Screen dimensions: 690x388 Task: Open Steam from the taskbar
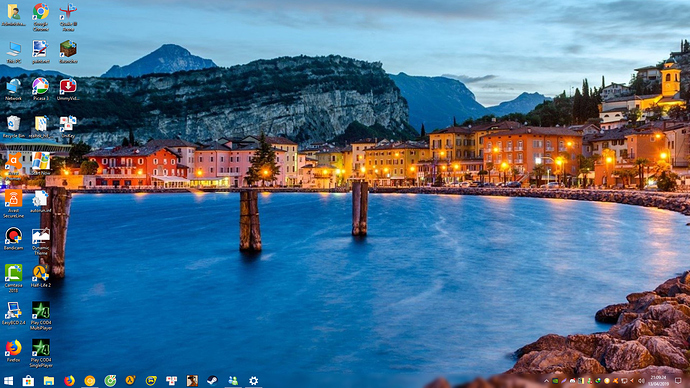[213, 381]
